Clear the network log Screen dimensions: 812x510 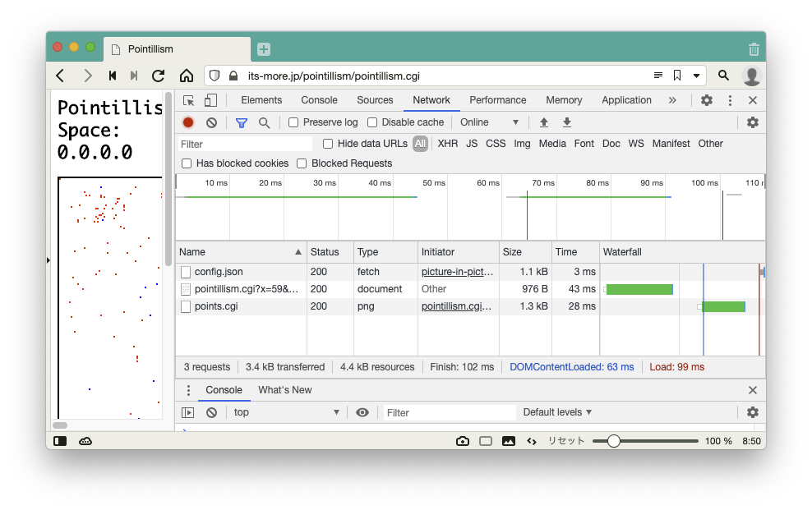211,122
